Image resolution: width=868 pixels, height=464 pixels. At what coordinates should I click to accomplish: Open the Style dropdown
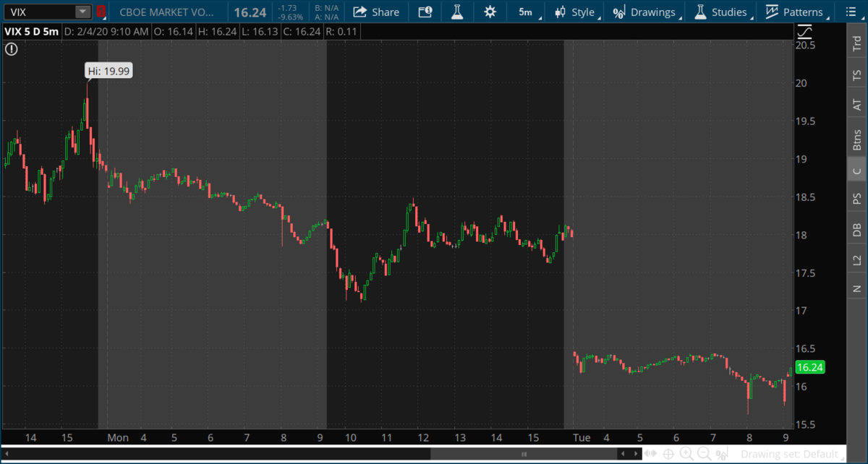tap(576, 12)
